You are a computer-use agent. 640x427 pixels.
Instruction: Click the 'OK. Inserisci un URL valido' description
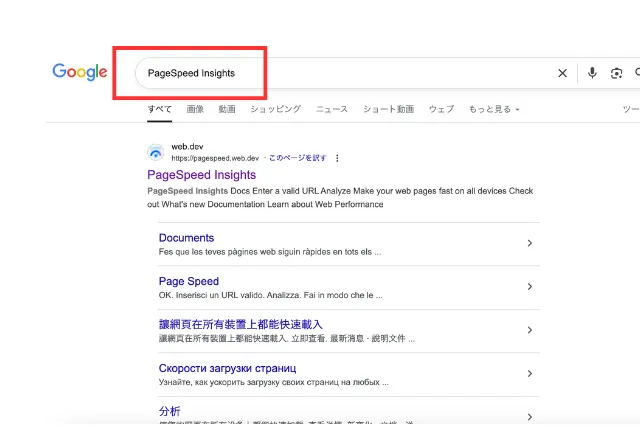(271, 295)
